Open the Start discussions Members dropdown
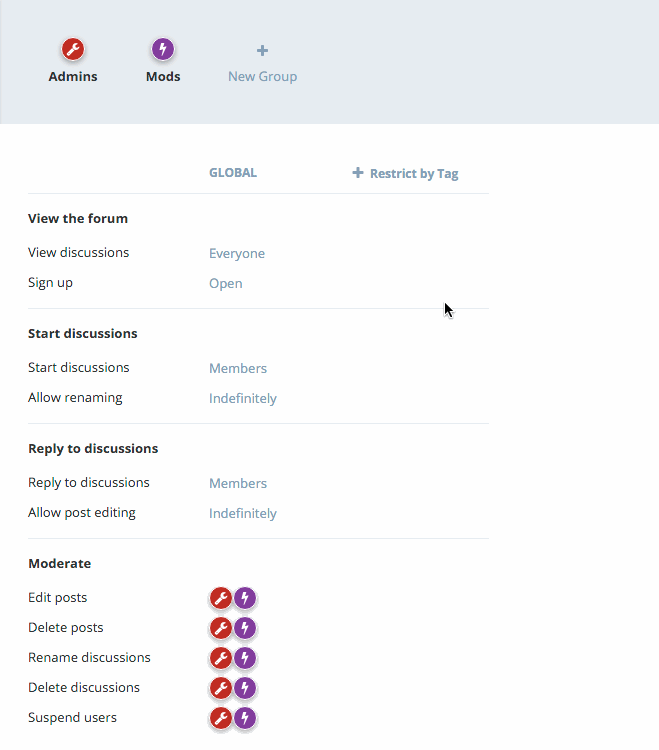 (x=238, y=368)
